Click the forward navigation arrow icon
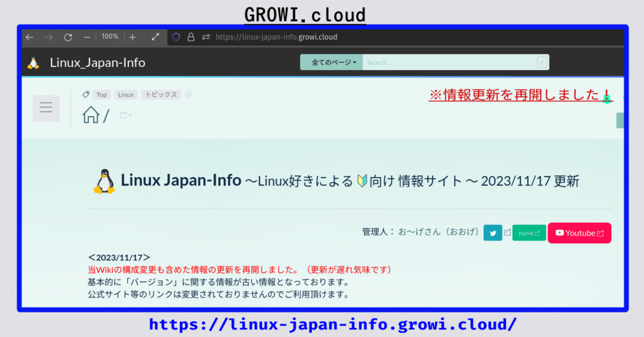 (48, 37)
